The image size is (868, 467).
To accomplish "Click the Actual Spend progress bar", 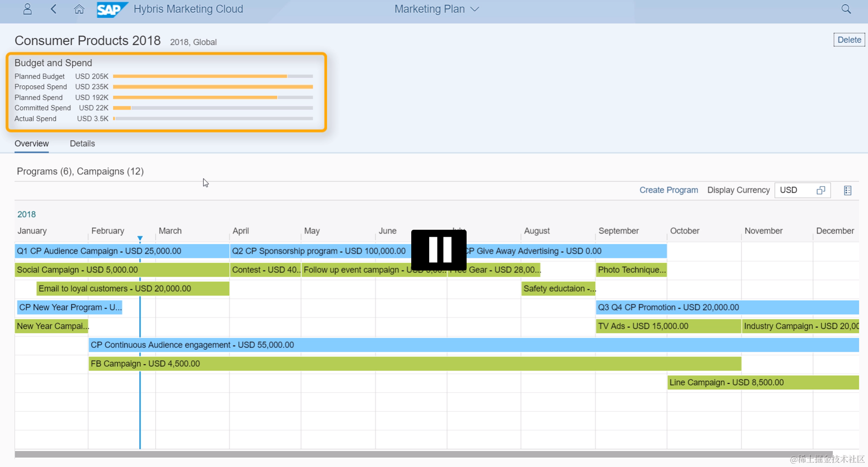I will (213, 119).
